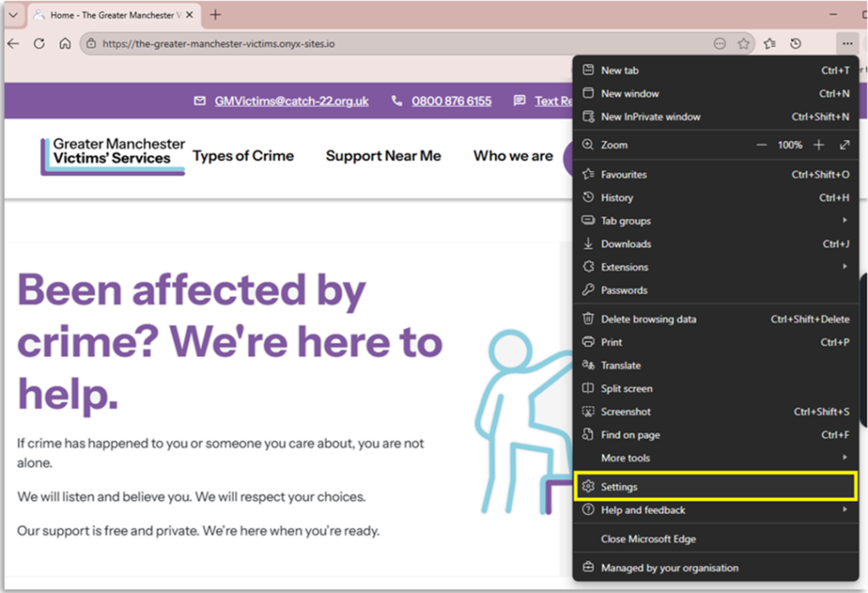
Task: Open the tab actions dropdown arrow
Action: 12,15
